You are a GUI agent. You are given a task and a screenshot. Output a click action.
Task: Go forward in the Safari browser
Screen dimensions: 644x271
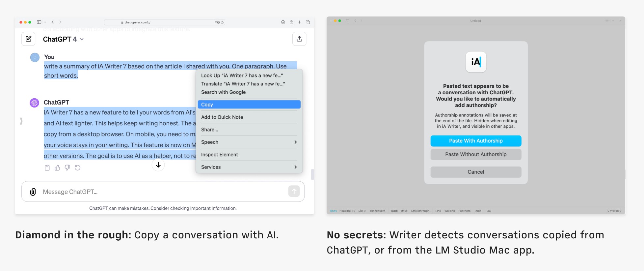click(60, 22)
